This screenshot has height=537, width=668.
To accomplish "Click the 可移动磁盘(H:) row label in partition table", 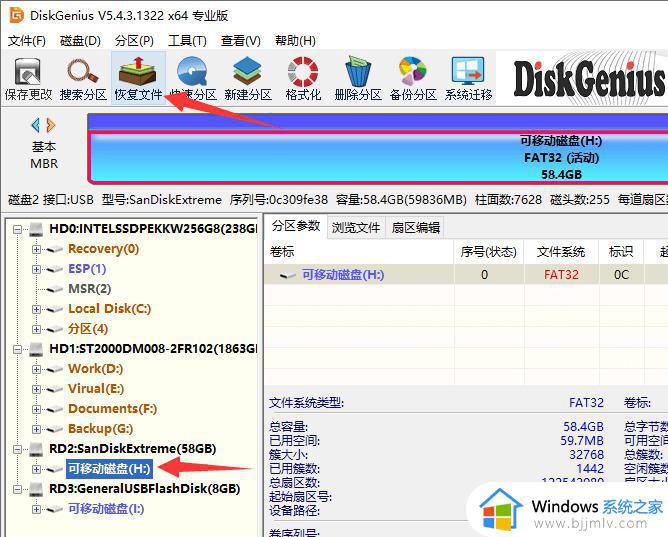I will [343, 275].
